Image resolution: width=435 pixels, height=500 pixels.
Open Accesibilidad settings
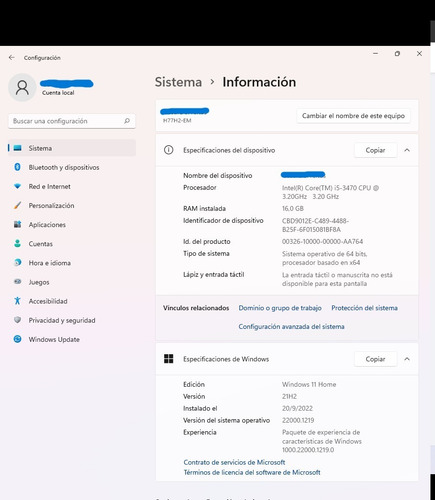click(x=72, y=301)
